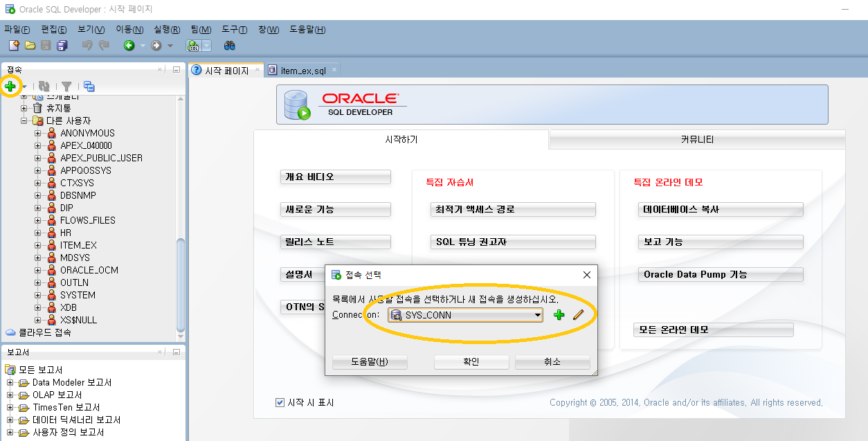Image resolution: width=868 pixels, height=441 pixels.
Task: Open the 도움말(H) menu in menu bar
Action: pos(307,29)
